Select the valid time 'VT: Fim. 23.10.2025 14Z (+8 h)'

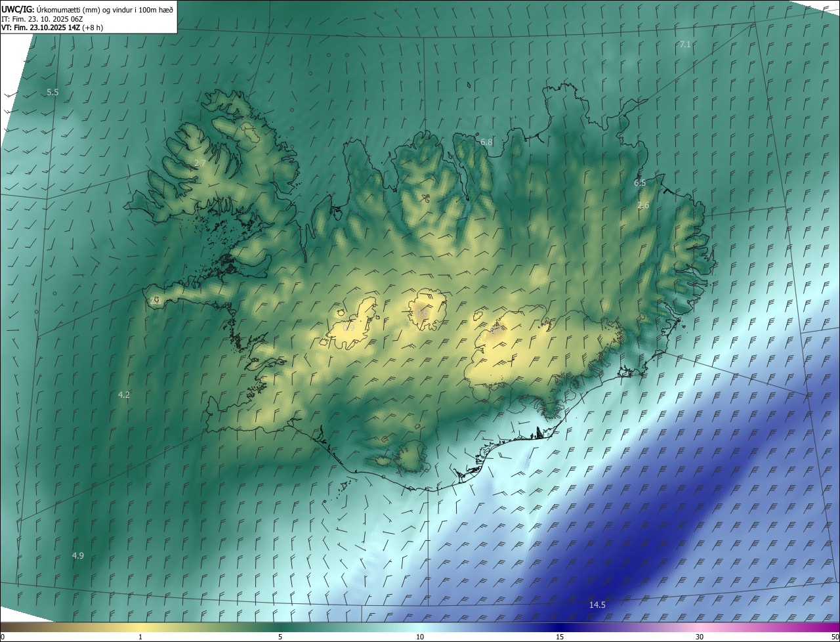pos(52,28)
